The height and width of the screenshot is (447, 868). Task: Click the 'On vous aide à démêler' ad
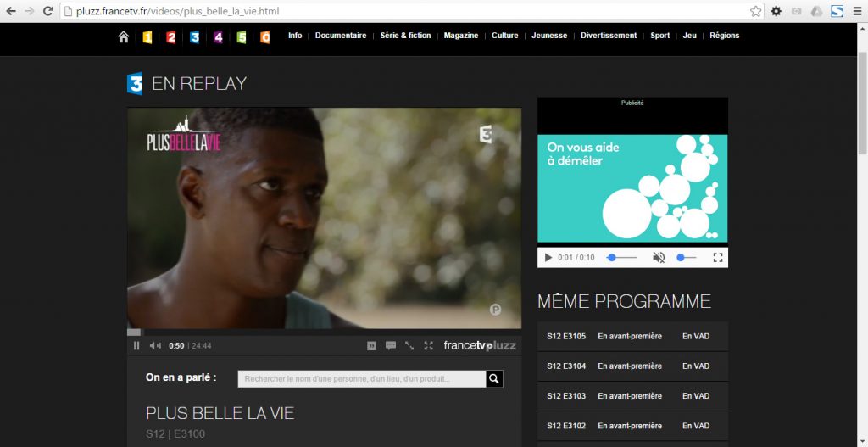(632, 188)
